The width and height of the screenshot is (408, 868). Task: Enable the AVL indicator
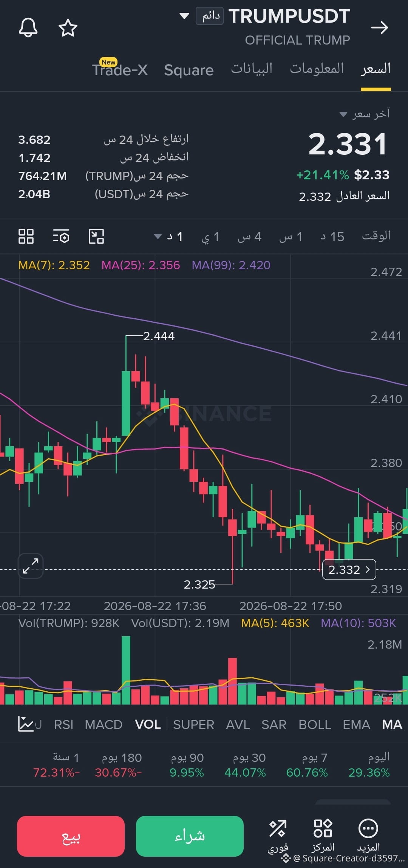[x=238, y=725]
